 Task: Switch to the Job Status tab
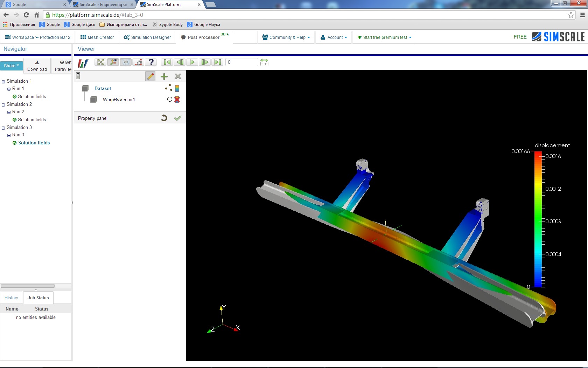[38, 298]
